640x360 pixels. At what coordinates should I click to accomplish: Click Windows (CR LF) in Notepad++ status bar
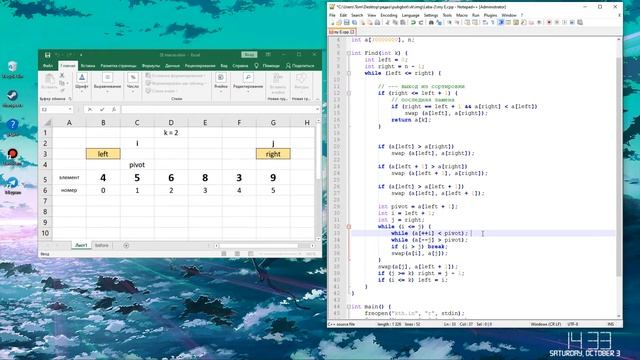pyautogui.click(x=545, y=324)
